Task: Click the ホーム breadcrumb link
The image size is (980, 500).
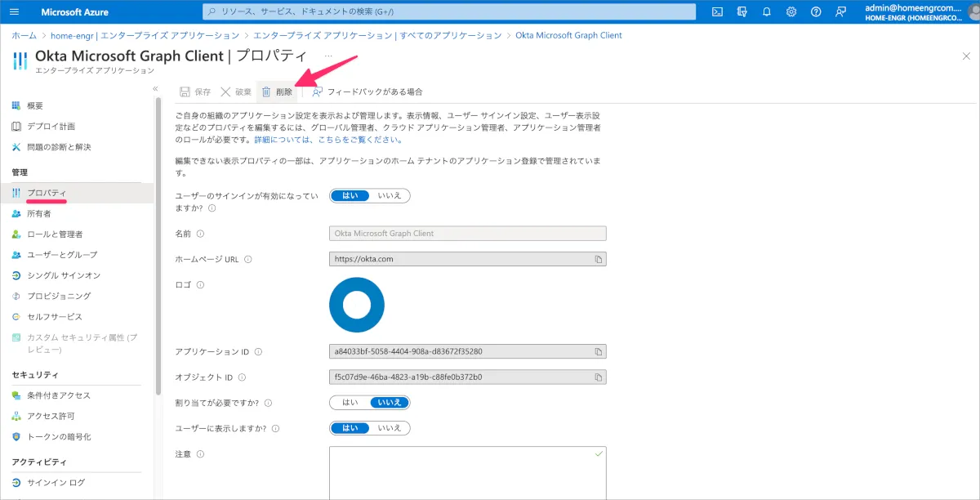Action: coord(24,35)
